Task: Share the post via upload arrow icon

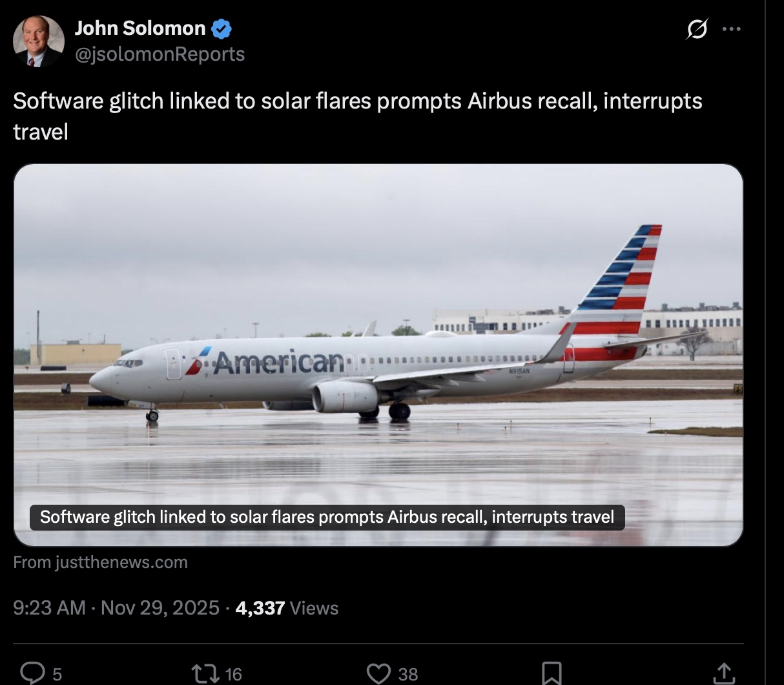Action: pyautogui.click(x=723, y=673)
